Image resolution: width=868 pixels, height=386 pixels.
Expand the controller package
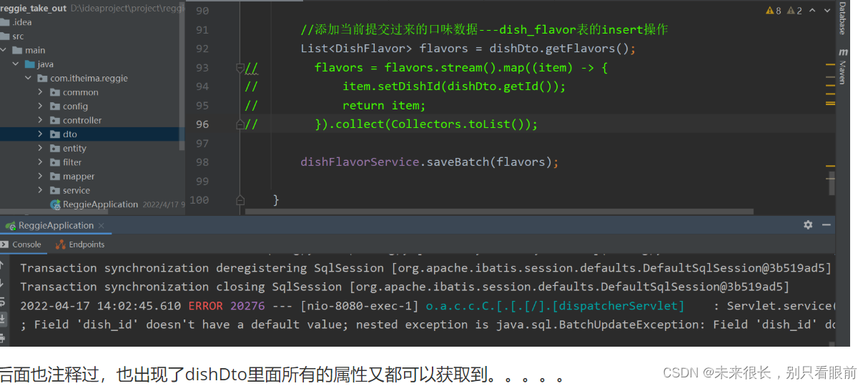point(41,120)
